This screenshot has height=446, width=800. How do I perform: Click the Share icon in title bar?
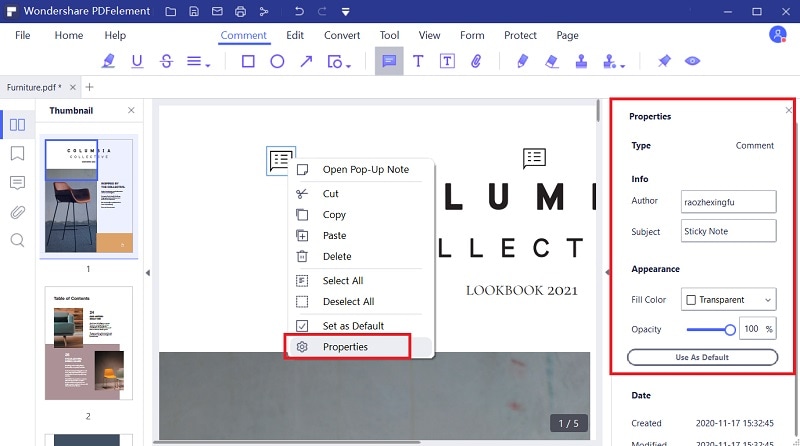pos(264,11)
